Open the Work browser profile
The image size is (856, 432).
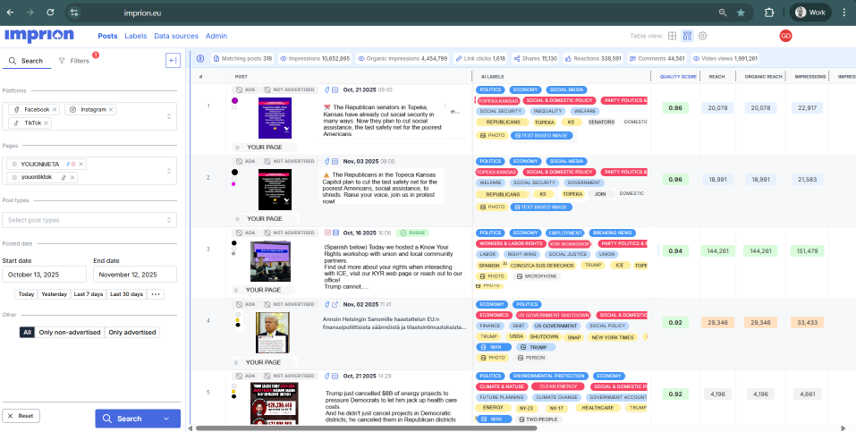coord(810,13)
